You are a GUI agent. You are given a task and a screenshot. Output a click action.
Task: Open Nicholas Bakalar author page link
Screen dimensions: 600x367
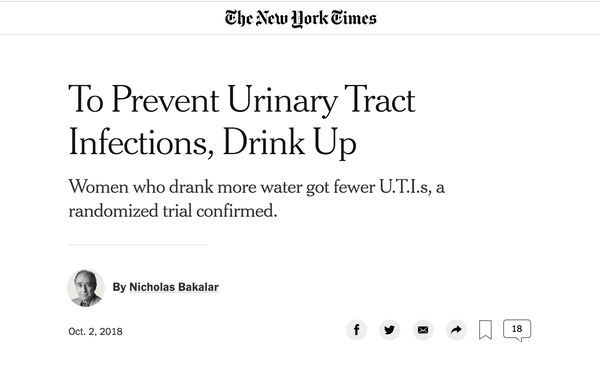pyautogui.click(x=174, y=287)
